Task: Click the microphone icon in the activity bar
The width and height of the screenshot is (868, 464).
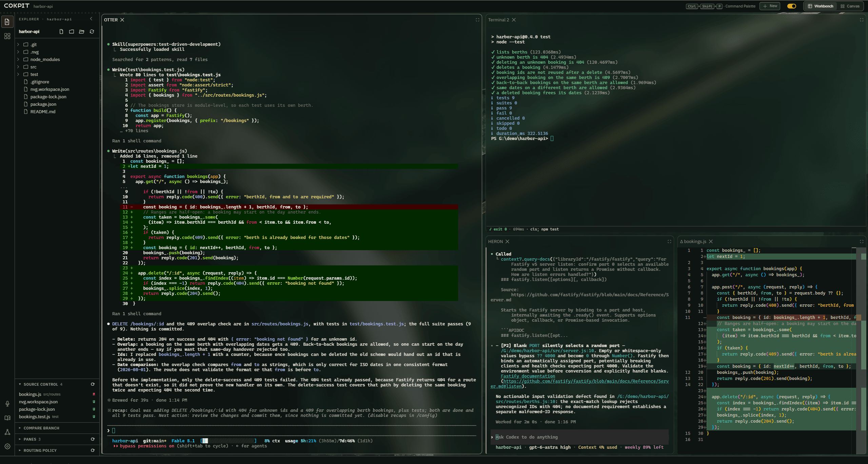Action: pyautogui.click(x=7, y=403)
